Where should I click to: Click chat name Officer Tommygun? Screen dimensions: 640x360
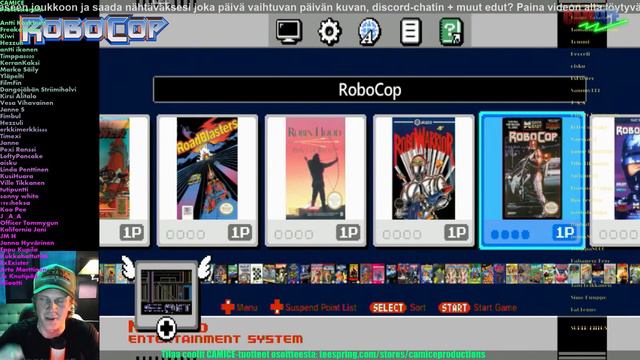pos(29,223)
